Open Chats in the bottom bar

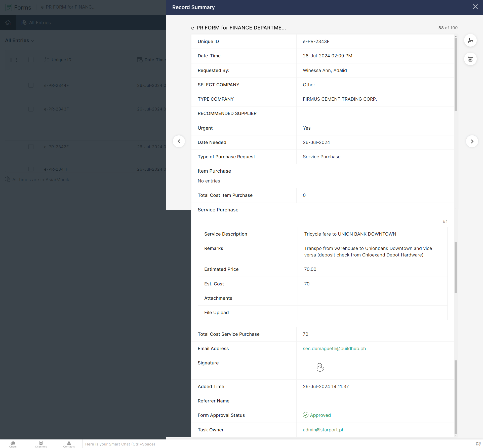click(x=13, y=444)
